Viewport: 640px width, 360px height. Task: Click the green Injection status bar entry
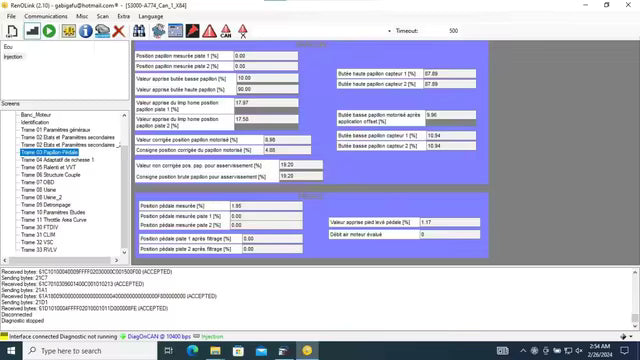click(x=208, y=337)
